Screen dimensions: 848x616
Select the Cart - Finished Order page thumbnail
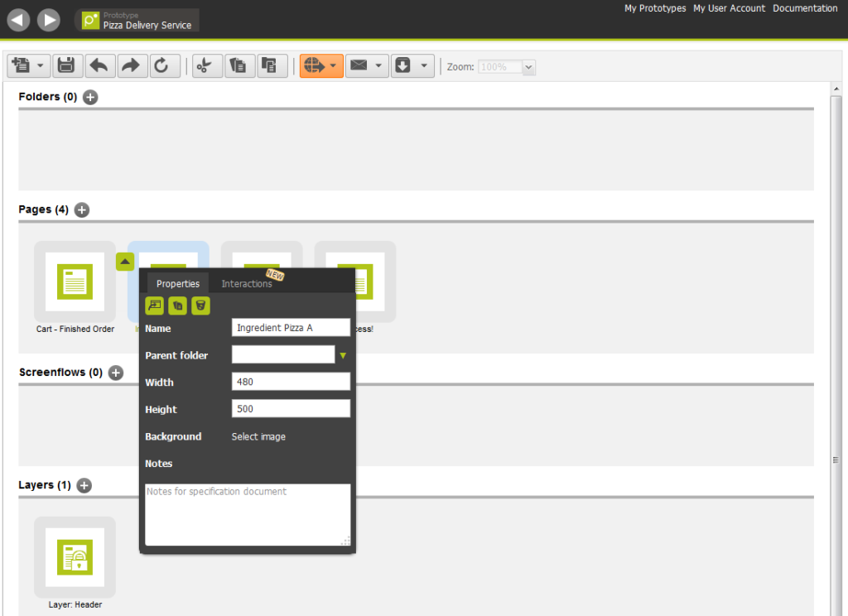(75, 282)
